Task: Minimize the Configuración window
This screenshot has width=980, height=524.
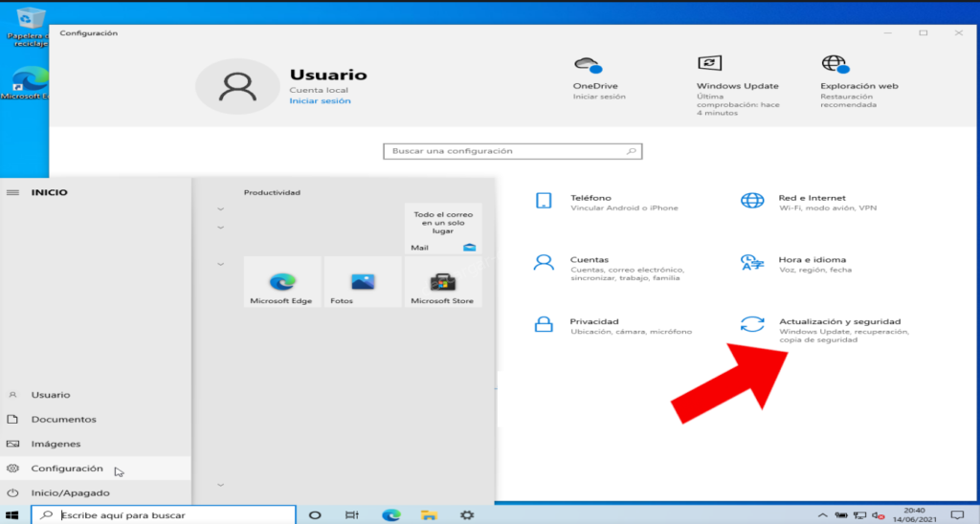Action: [887, 33]
